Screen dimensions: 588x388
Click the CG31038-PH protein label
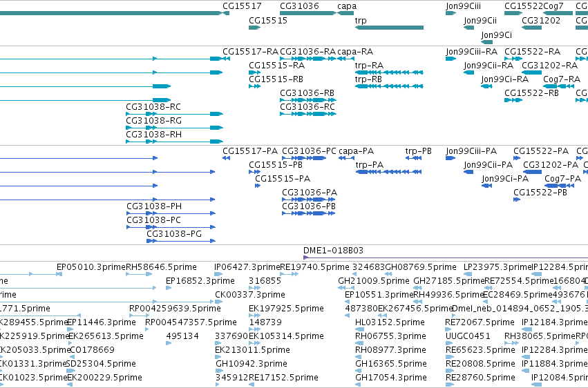[154, 206]
